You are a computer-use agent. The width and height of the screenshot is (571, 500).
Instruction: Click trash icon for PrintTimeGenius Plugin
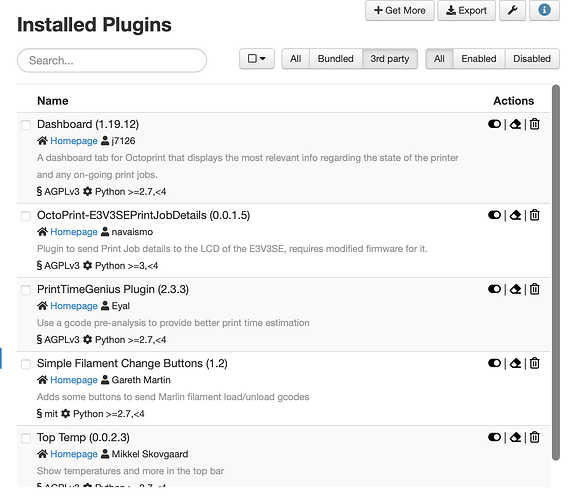click(x=535, y=289)
